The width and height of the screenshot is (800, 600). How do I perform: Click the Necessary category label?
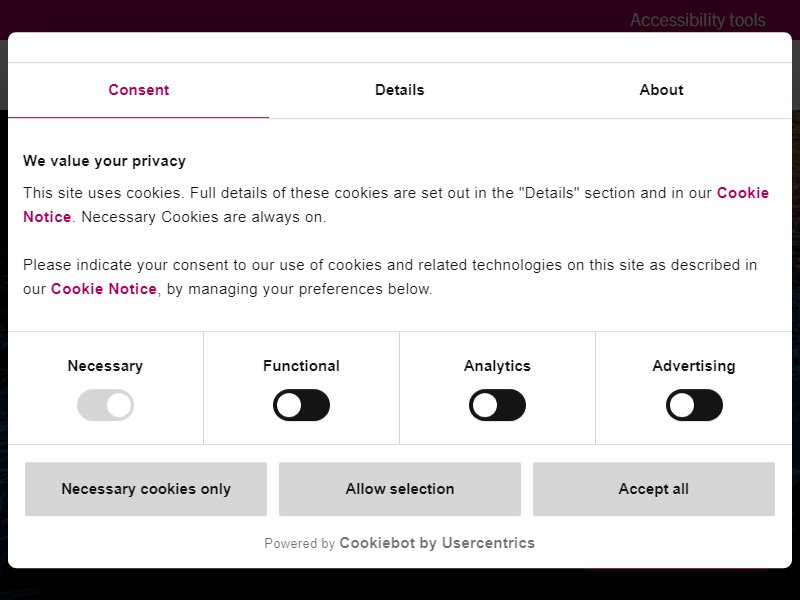[x=105, y=366]
